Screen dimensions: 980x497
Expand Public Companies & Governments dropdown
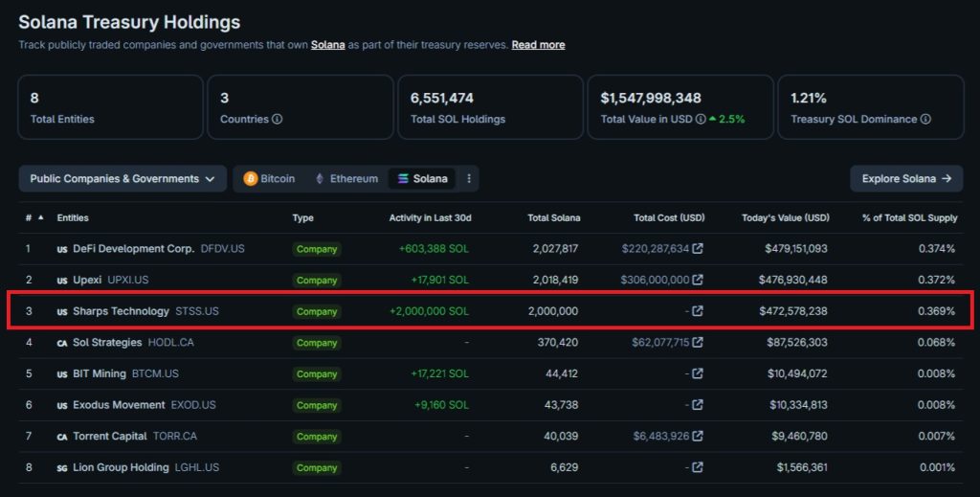click(122, 179)
